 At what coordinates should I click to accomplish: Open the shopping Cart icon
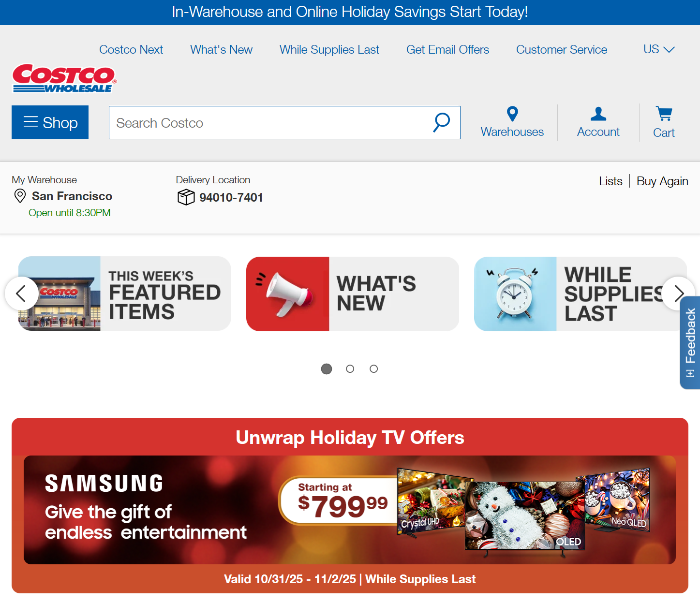664,114
